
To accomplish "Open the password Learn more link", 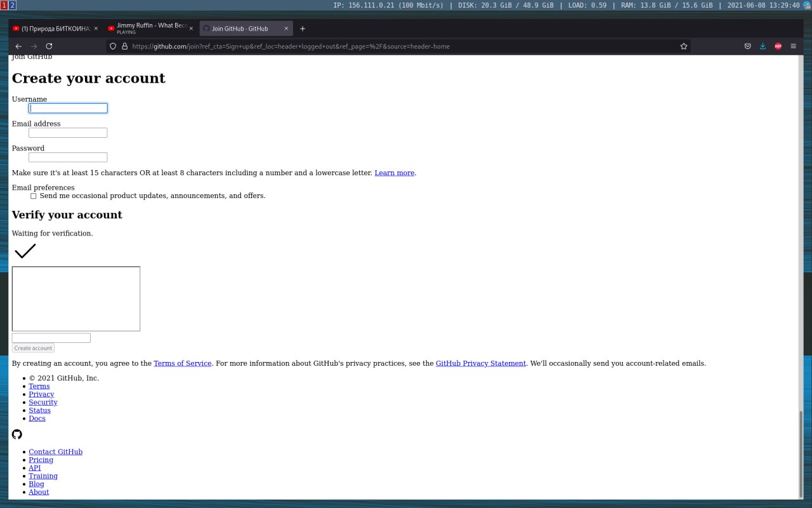I will tap(395, 173).
